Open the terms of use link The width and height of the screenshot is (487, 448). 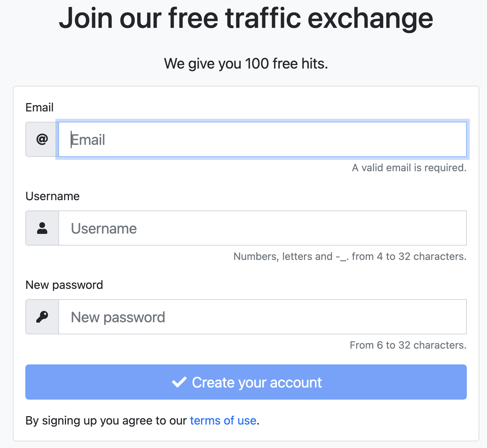point(223,421)
